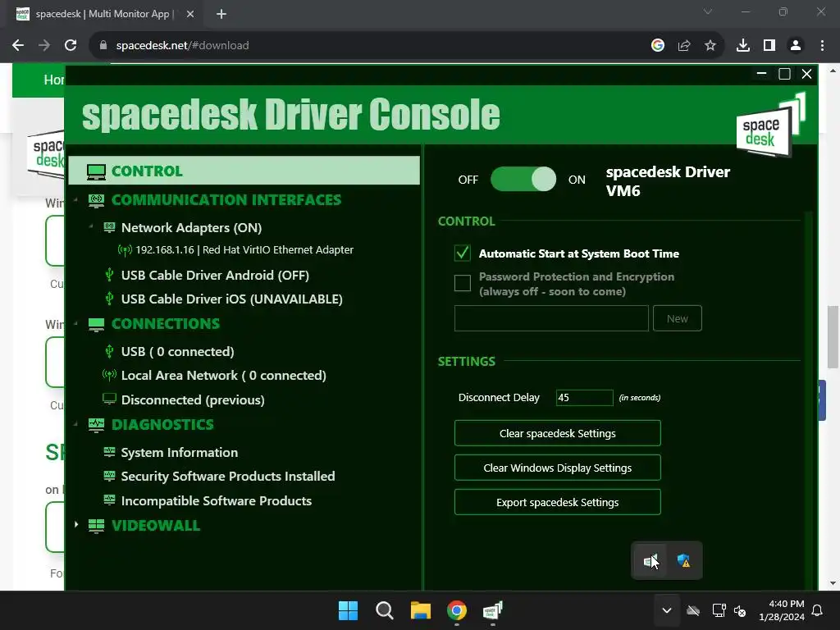
Task: Click the spacedesk tray icon in overflow popup
Action: coord(651,561)
